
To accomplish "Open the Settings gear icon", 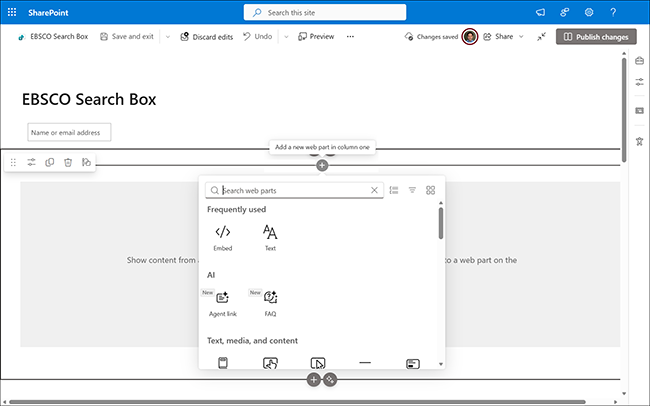I will pos(589,12).
